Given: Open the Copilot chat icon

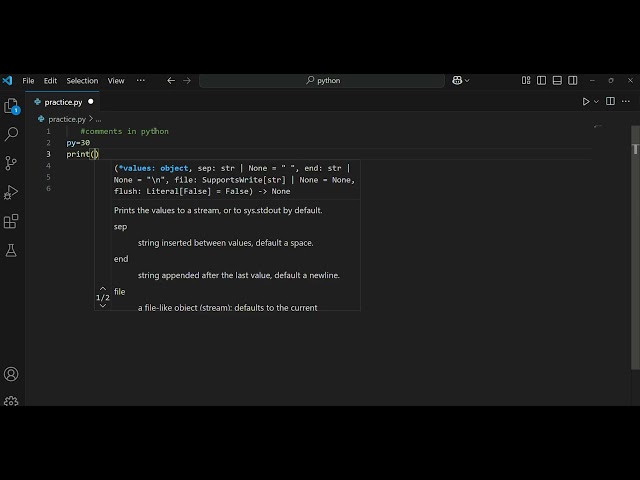Looking at the screenshot, I should [x=457, y=80].
